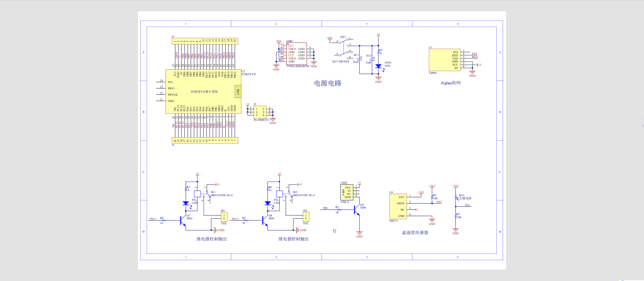Select the JP2 two-pin connector
Viewport: 644px width, 281px height.
coord(306,217)
